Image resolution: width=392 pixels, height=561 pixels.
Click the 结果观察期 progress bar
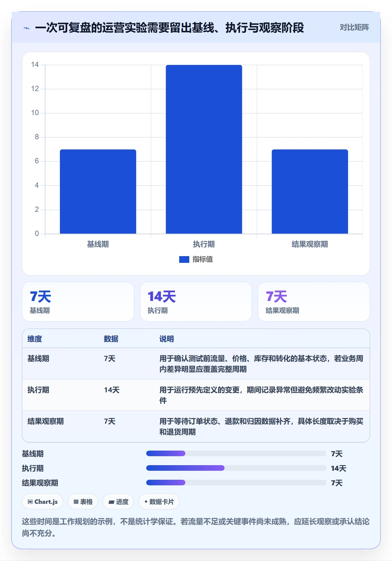click(236, 483)
